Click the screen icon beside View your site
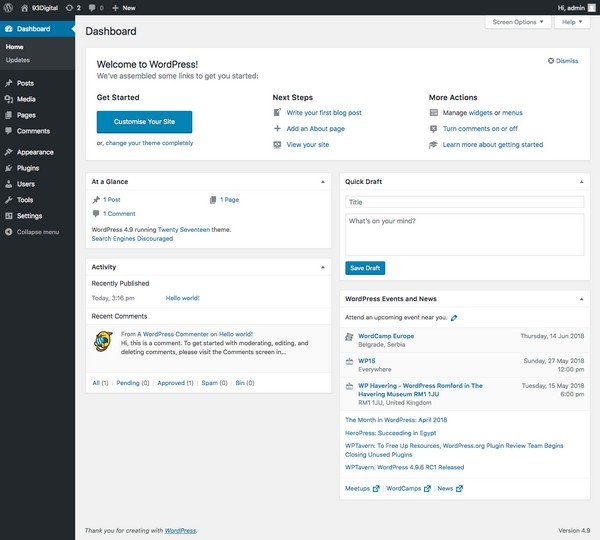This screenshot has height=540, width=600. point(277,145)
